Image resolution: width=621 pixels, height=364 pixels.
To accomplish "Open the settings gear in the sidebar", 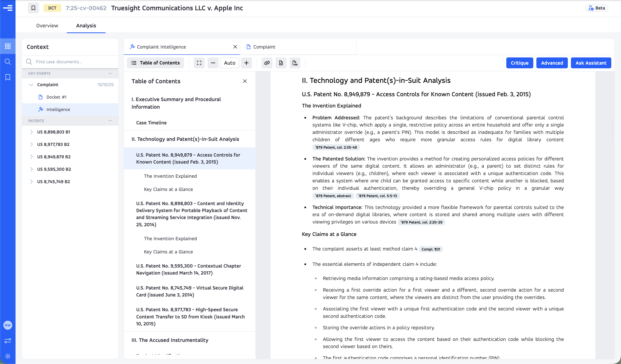I will point(8,356).
